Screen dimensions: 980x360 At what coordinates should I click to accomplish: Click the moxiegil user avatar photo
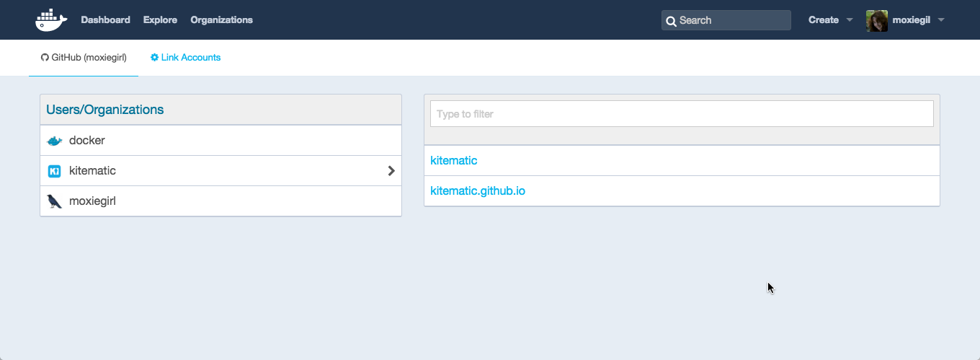click(x=876, y=20)
